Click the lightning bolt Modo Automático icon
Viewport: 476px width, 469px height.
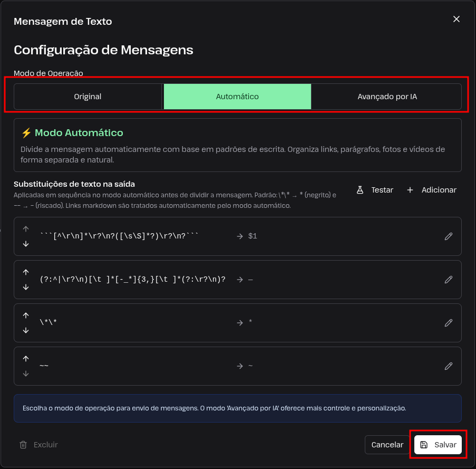(x=26, y=133)
